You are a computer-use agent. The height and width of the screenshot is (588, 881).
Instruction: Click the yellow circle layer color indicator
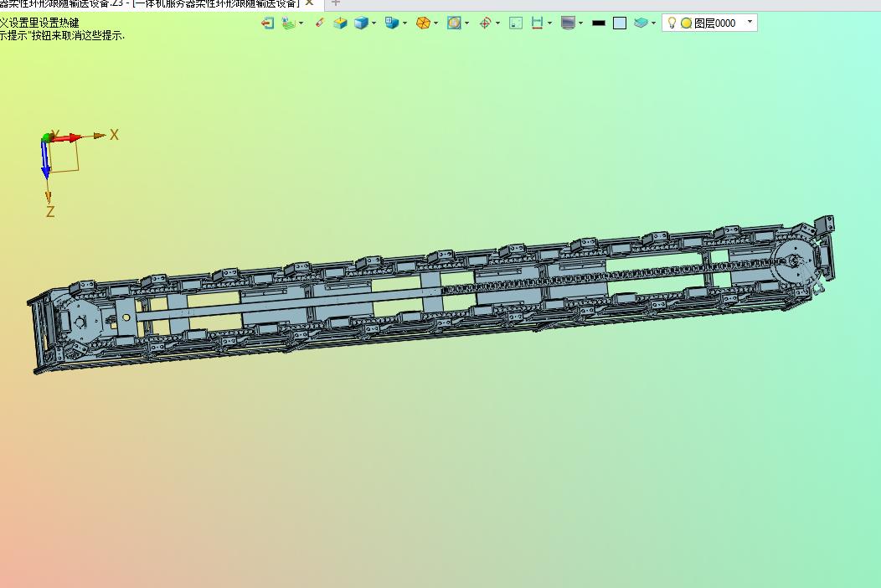[x=686, y=23]
